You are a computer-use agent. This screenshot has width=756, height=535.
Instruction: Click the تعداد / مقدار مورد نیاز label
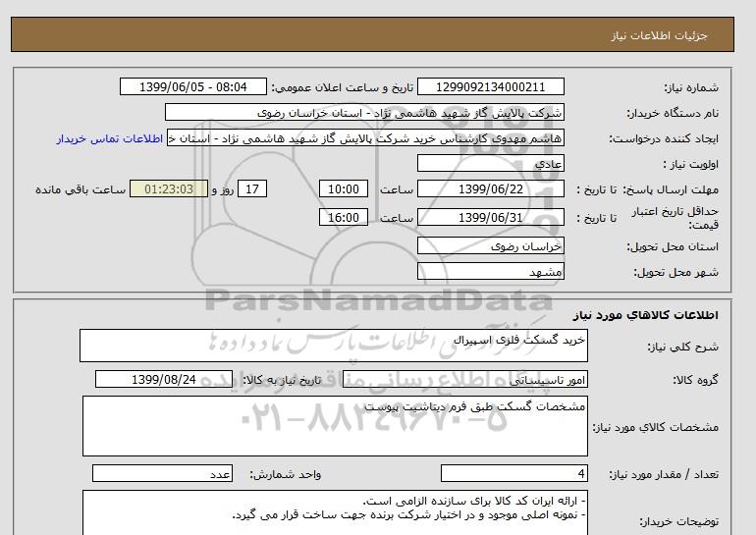[664, 474]
